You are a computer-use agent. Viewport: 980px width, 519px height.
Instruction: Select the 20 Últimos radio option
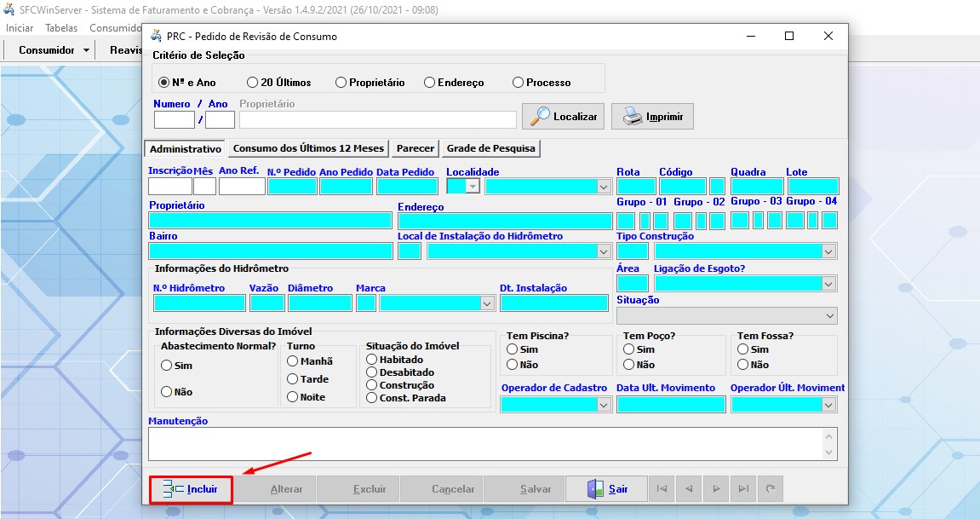[253, 83]
